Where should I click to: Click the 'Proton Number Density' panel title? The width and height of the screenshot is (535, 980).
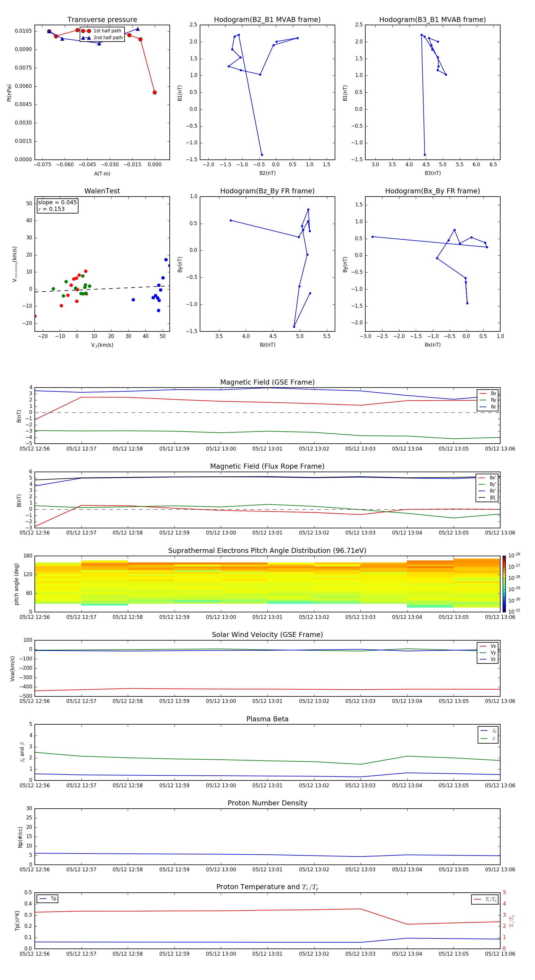click(267, 803)
